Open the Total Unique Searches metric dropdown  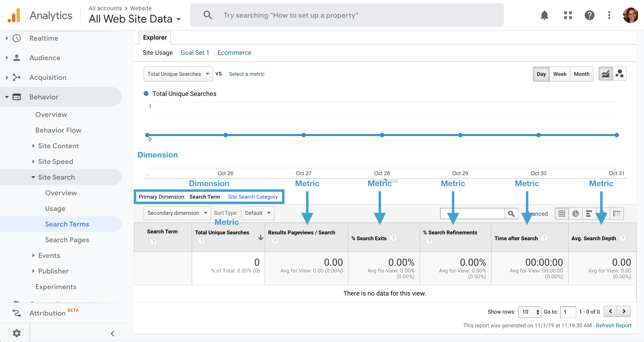click(x=178, y=74)
